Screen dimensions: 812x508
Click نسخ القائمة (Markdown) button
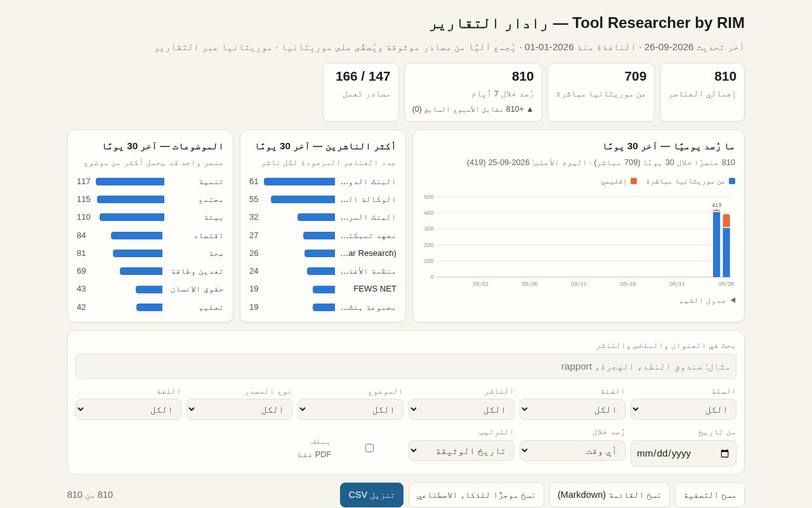(x=610, y=495)
